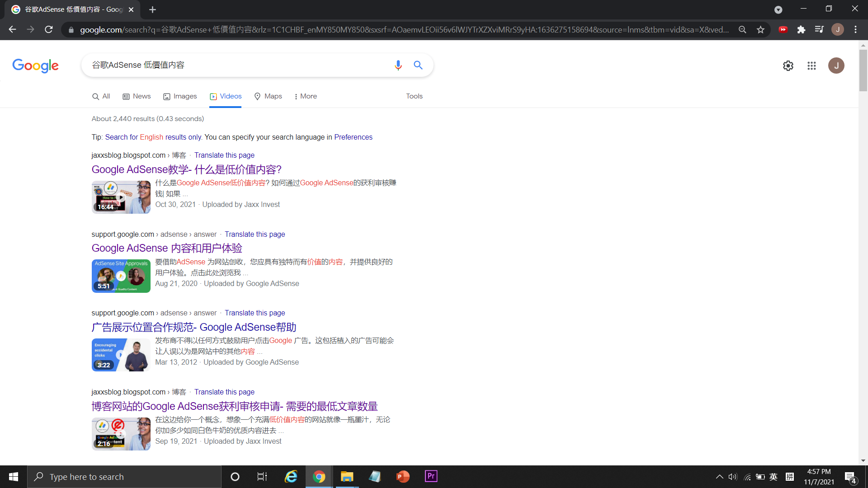
Task: Translate the 广告展示位置合作规范 result
Action: pos(255,313)
